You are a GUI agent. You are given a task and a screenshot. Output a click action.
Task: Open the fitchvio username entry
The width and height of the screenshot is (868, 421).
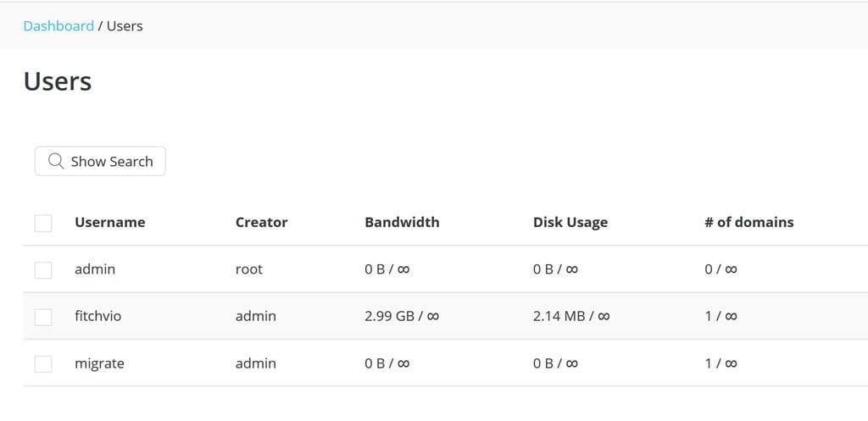98,317
